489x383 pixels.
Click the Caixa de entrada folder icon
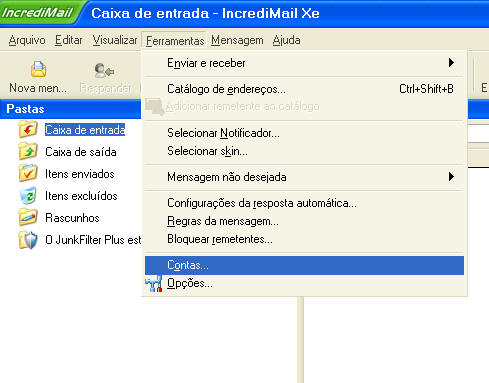(x=28, y=129)
